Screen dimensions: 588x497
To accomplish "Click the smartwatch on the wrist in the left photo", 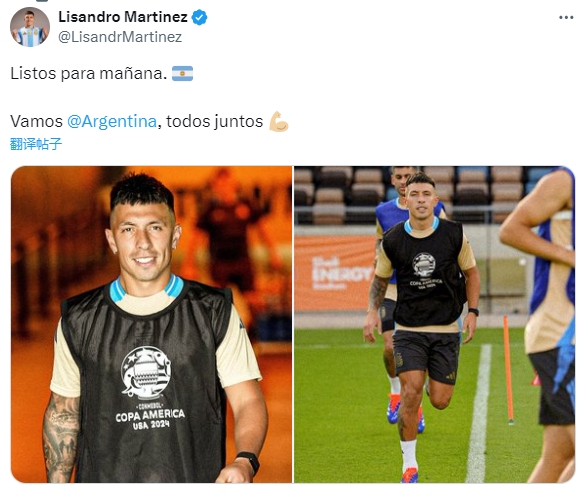I will [x=248, y=463].
